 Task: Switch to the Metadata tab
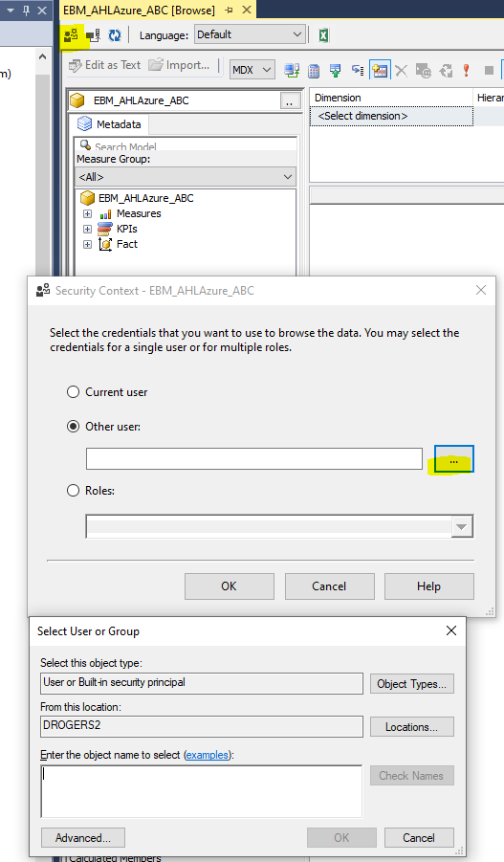(x=109, y=124)
